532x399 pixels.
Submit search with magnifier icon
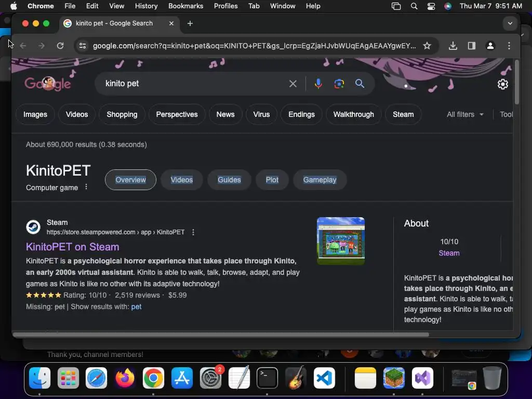click(360, 84)
